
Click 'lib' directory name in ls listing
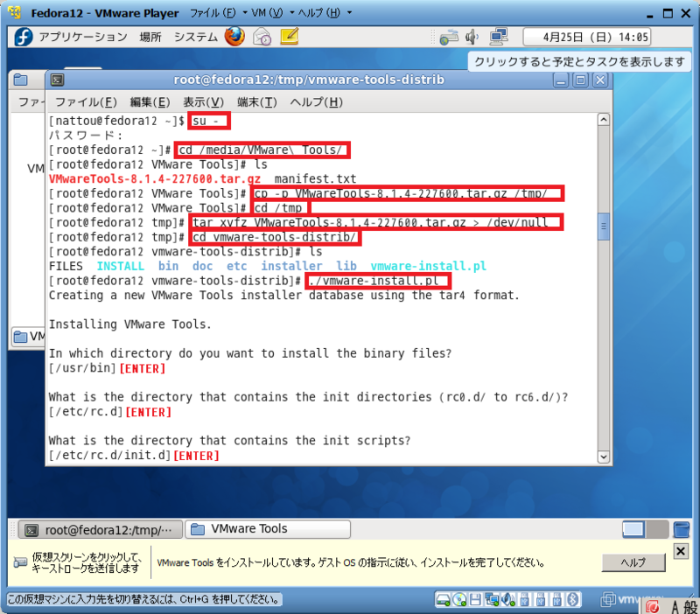(x=346, y=266)
